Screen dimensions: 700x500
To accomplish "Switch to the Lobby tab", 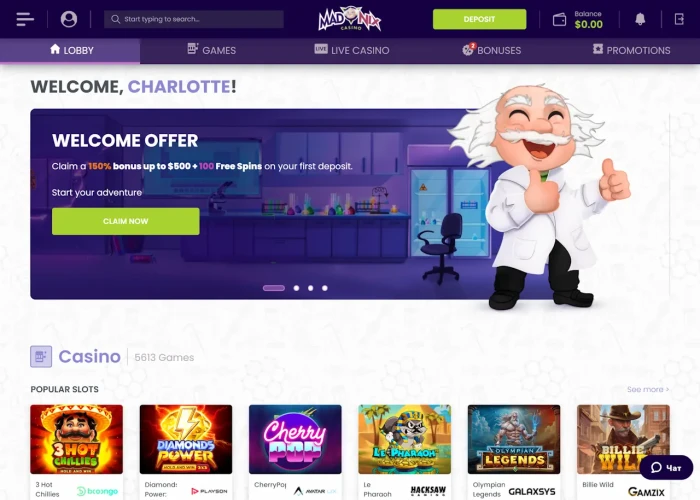I will (70, 50).
